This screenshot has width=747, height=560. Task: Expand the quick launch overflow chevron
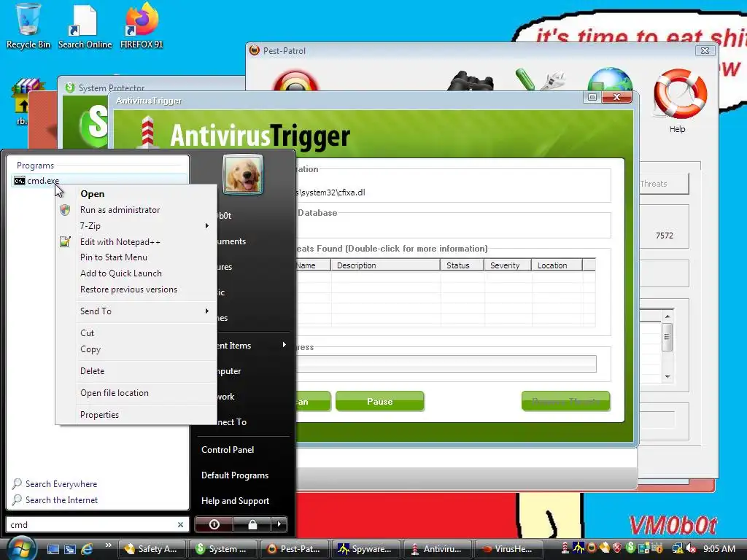(x=108, y=545)
